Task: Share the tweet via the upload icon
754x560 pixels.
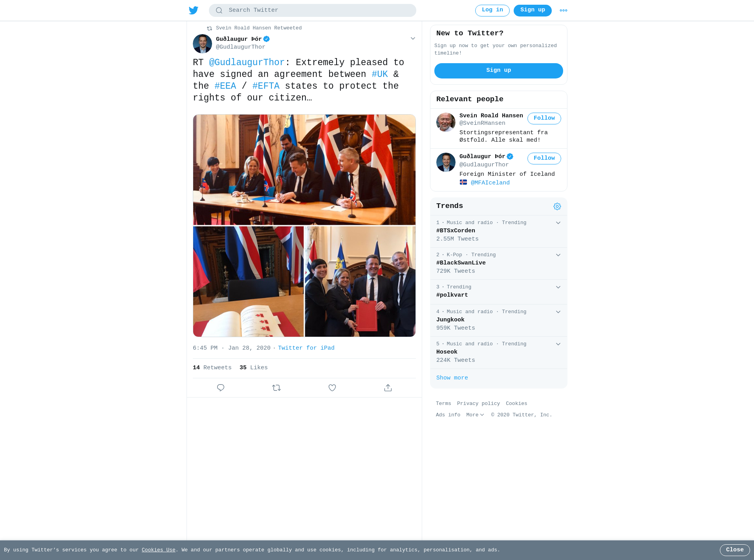Action: 388,388
